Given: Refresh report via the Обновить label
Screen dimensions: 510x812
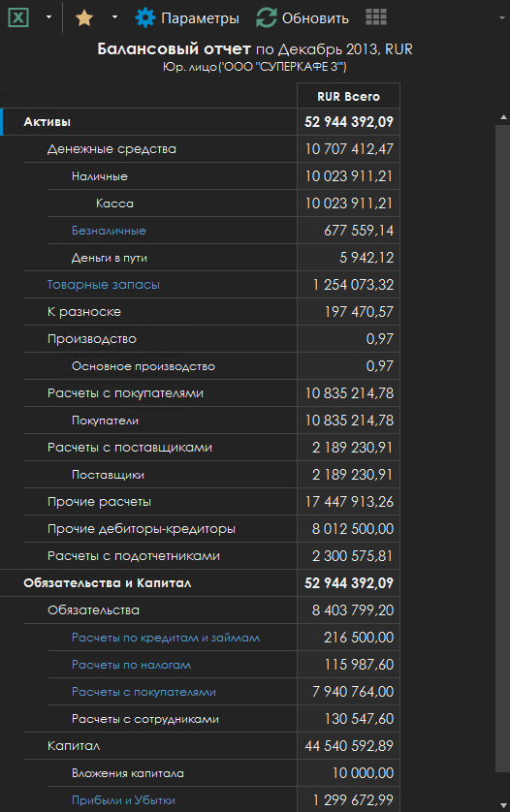Looking at the screenshot, I should click(x=315, y=18).
